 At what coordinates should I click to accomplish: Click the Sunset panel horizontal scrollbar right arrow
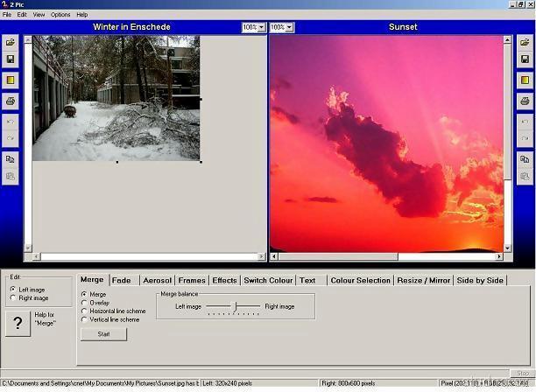[x=499, y=256]
